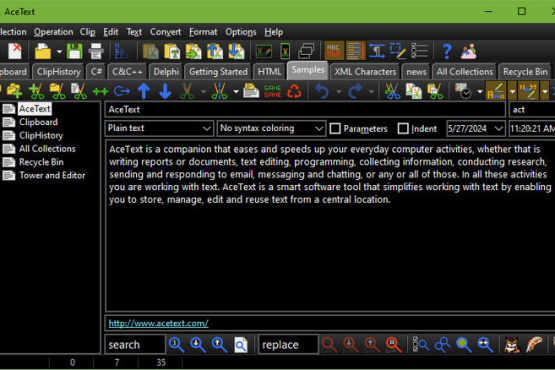Click the 11:20:21 AM time field

coord(532,128)
